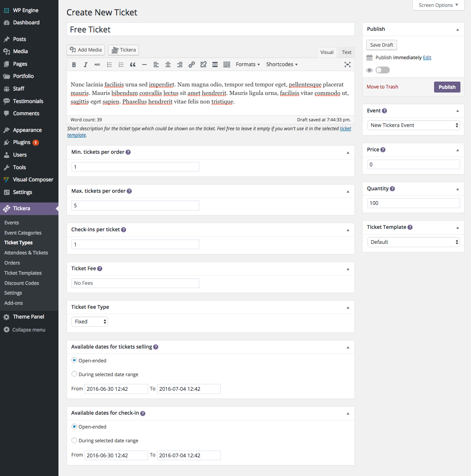Insert a bulleted list

109,64
